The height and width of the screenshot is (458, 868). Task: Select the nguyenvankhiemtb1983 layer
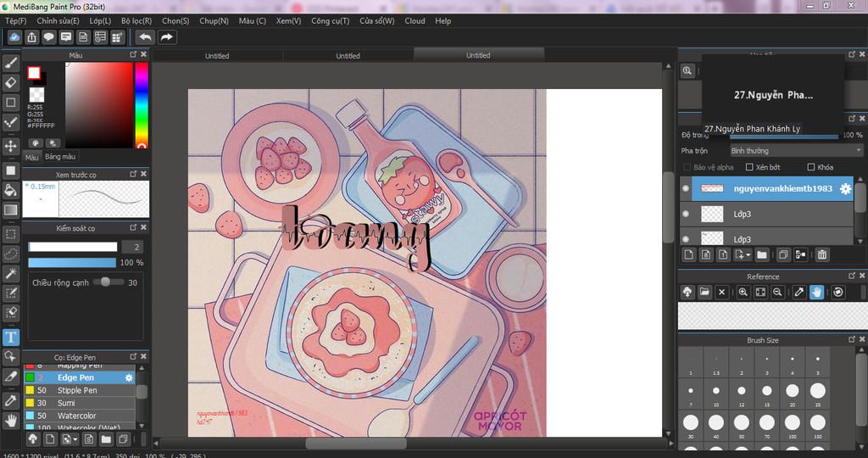[x=766, y=188]
